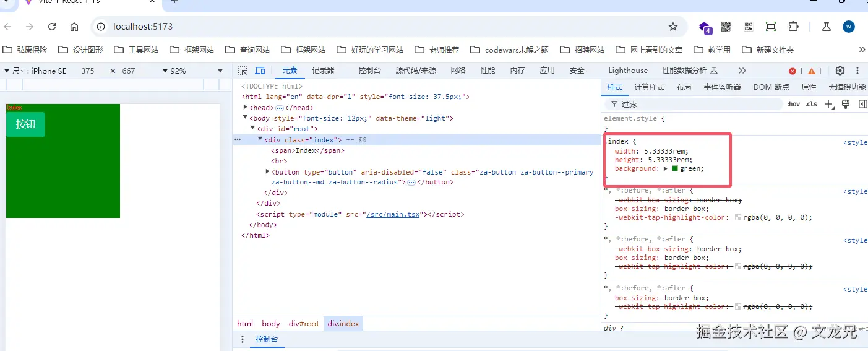This screenshot has height=351, width=868.
Task: Add a new style rule with plus icon
Action: (x=830, y=104)
